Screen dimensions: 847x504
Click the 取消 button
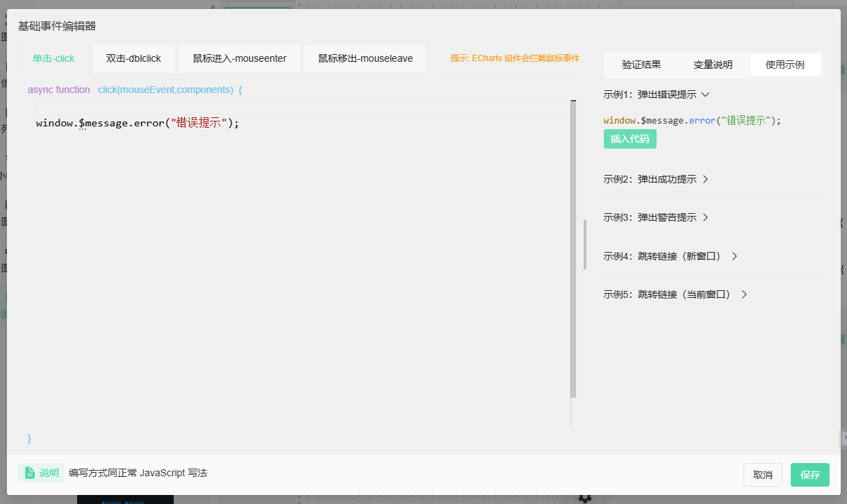763,475
